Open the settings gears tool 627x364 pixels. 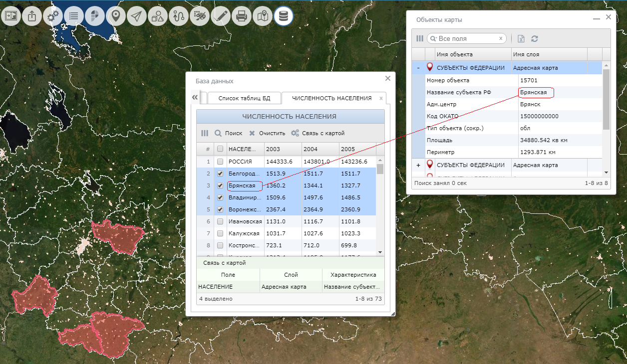(x=53, y=16)
